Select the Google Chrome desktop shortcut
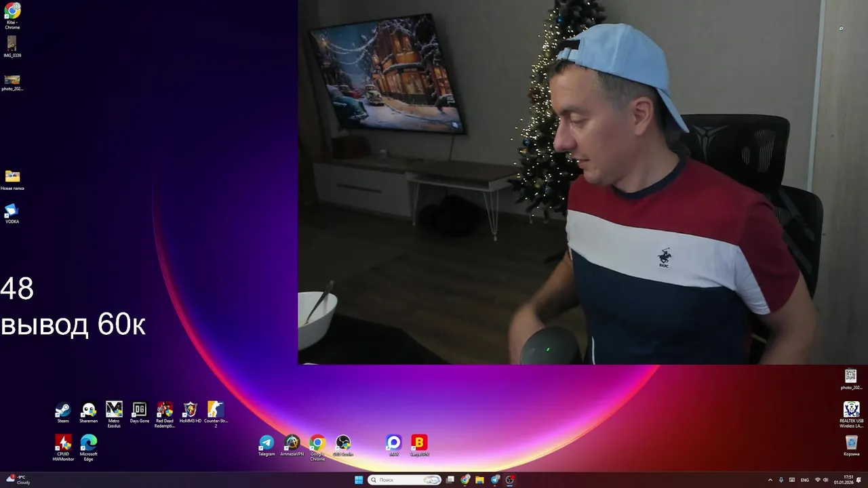The height and width of the screenshot is (488, 868). click(x=317, y=448)
